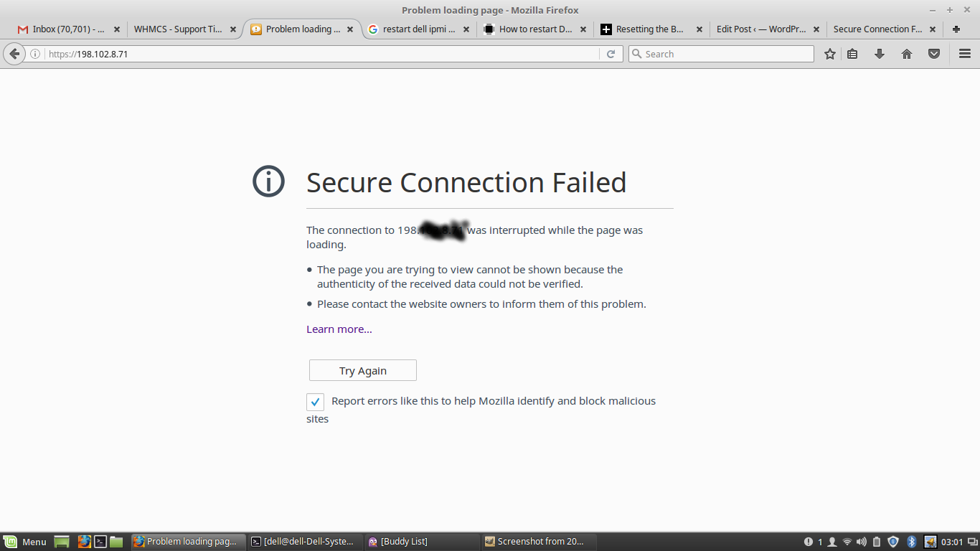Viewport: 980px width, 551px height.
Task: Close the restart dell ipmi tab
Action: tap(466, 29)
